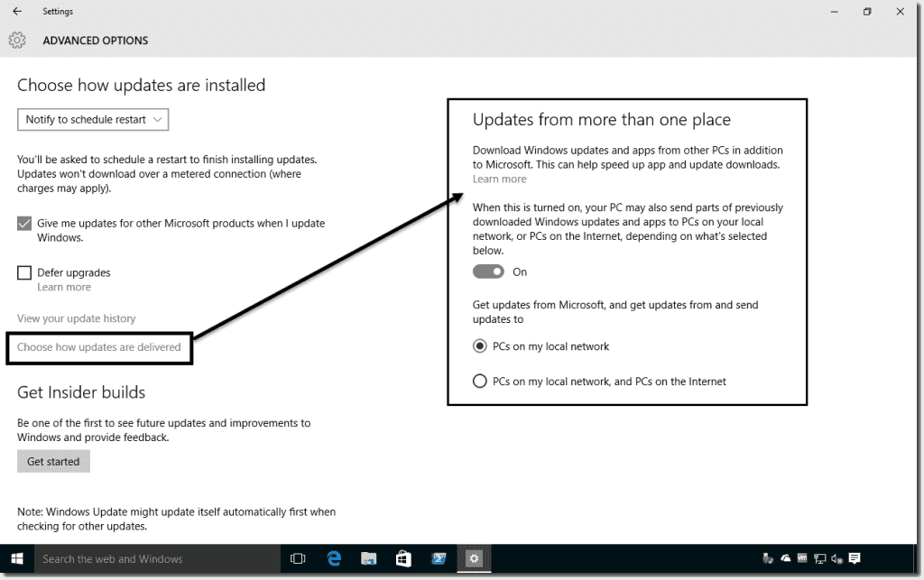
Task: Click the Choose how updates are installed heading
Action: pyautogui.click(x=142, y=86)
